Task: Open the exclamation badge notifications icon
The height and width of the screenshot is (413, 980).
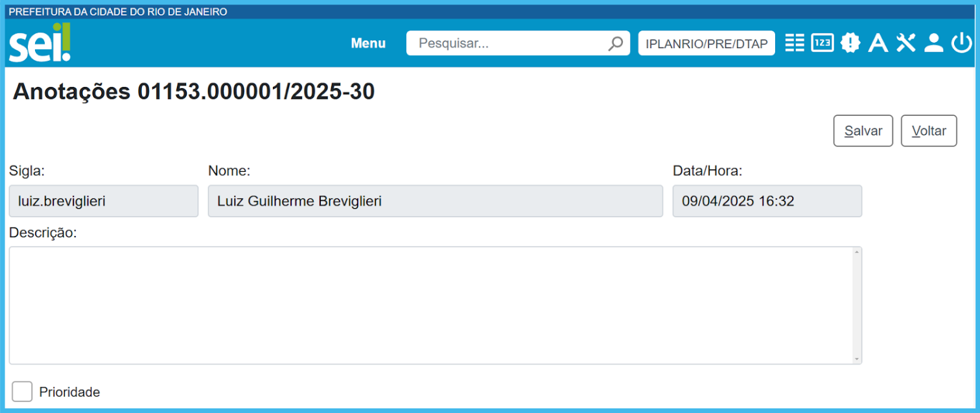Action: (x=850, y=43)
